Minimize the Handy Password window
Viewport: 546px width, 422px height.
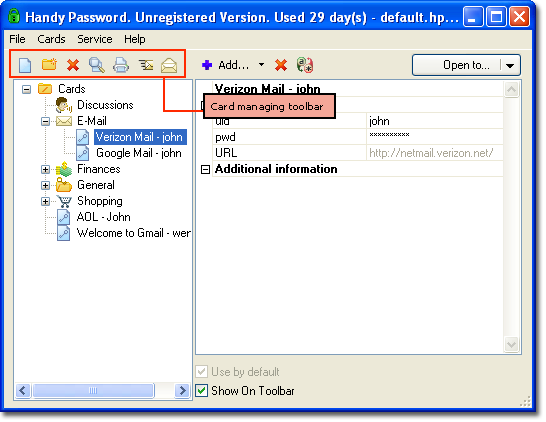coord(473,17)
